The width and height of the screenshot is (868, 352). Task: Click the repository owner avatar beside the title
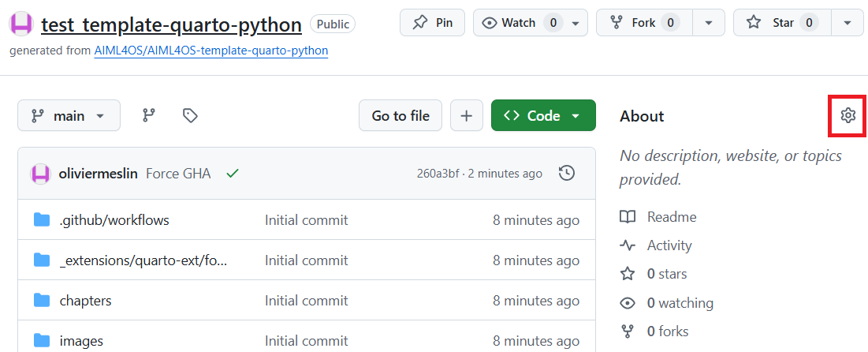coord(21,24)
